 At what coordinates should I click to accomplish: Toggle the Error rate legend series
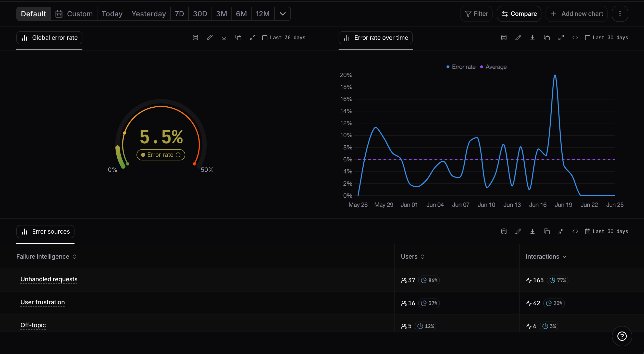click(x=461, y=67)
